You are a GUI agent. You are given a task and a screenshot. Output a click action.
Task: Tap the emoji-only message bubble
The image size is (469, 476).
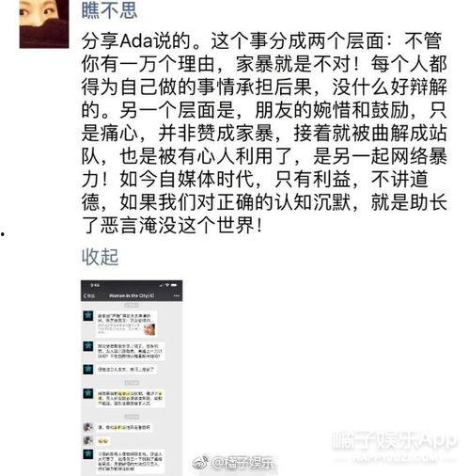(x=103, y=441)
